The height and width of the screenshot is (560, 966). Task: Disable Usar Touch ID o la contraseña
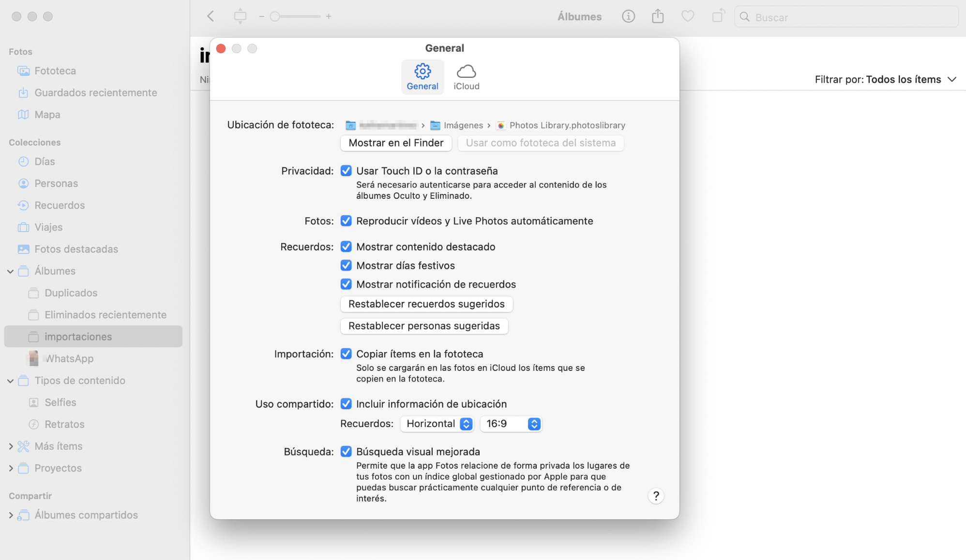[346, 171]
